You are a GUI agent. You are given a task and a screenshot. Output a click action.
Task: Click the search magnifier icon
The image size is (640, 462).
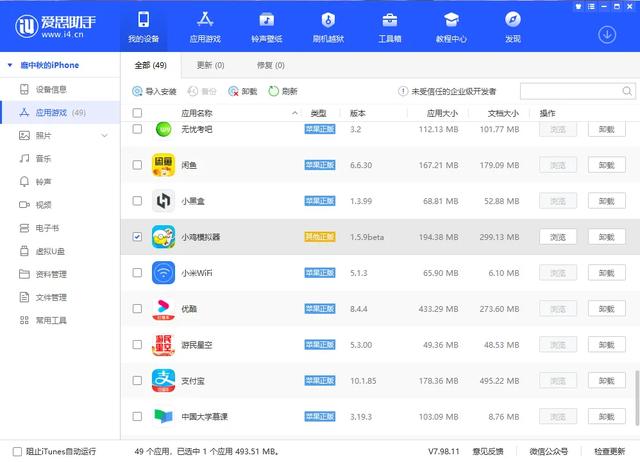(627, 91)
